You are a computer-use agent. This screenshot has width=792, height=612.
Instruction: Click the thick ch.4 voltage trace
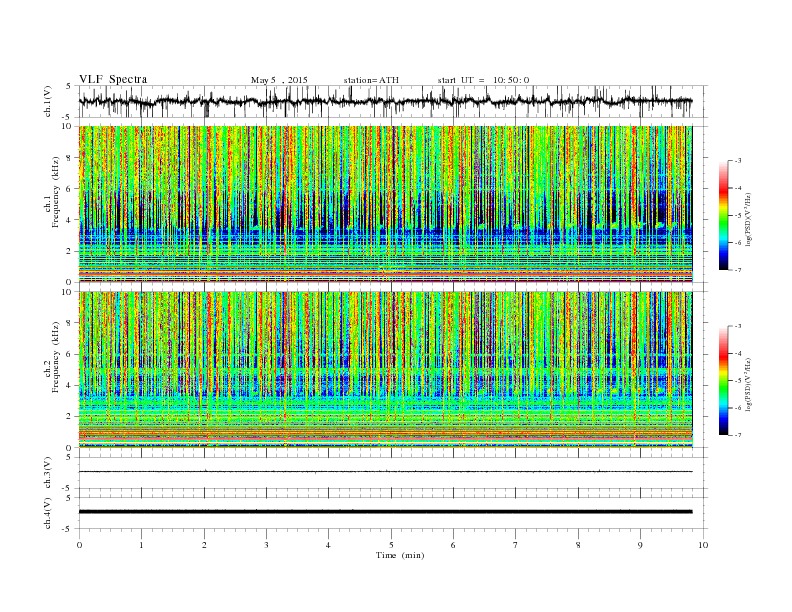coord(385,512)
